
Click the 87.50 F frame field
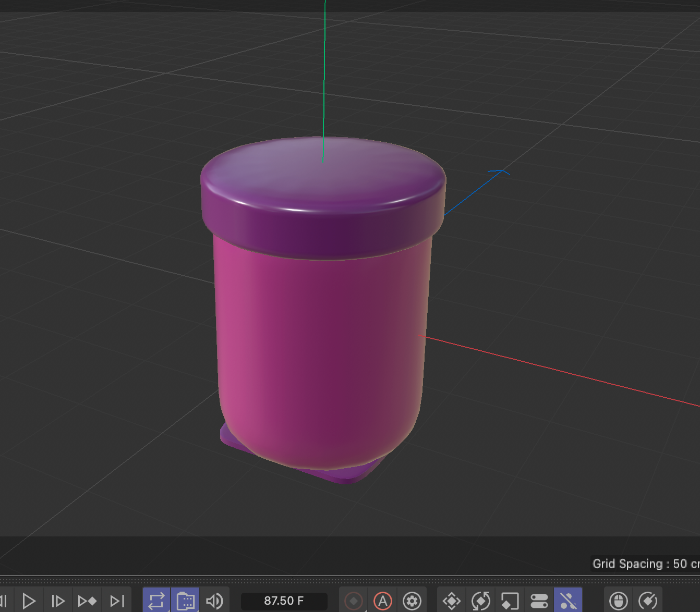pyautogui.click(x=284, y=601)
